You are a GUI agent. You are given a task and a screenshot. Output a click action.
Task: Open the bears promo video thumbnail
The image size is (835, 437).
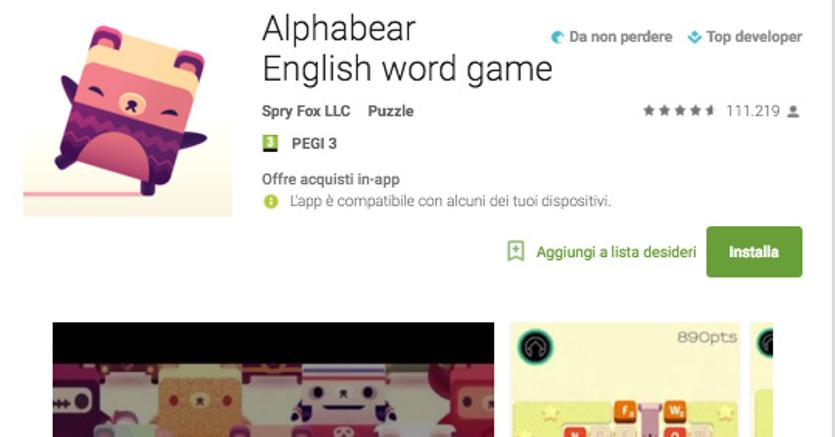[x=273, y=380]
